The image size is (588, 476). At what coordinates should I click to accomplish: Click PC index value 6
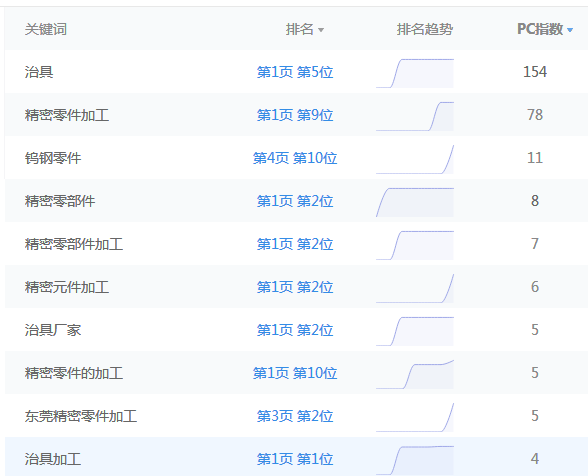pyautogui.click(x=535, y=287)
